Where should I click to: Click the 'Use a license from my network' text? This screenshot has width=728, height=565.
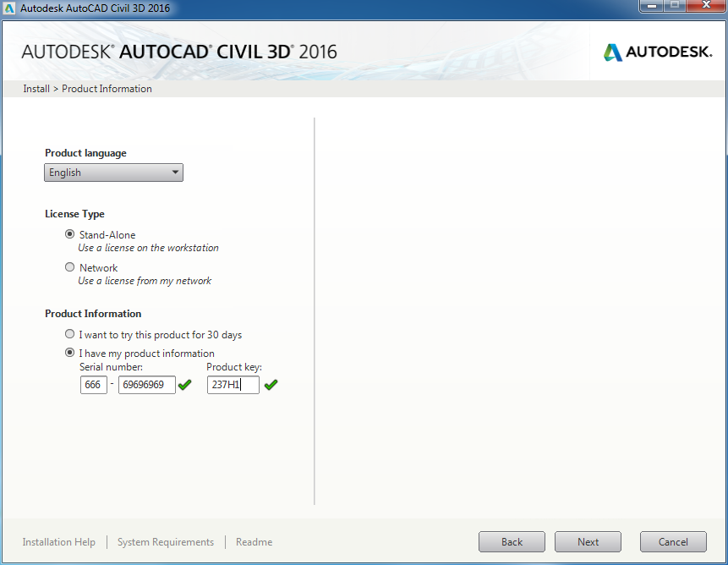(x=145, y=281)
